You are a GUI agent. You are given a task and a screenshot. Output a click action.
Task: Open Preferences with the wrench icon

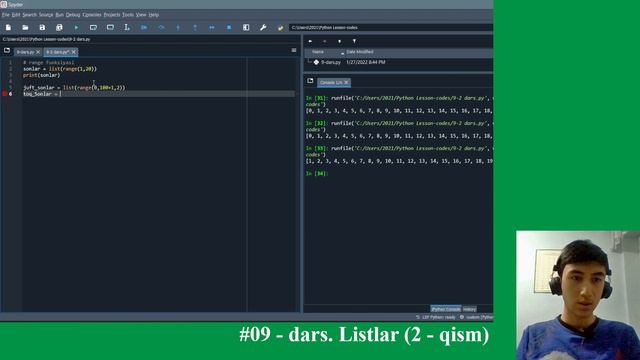coord(263,27)
